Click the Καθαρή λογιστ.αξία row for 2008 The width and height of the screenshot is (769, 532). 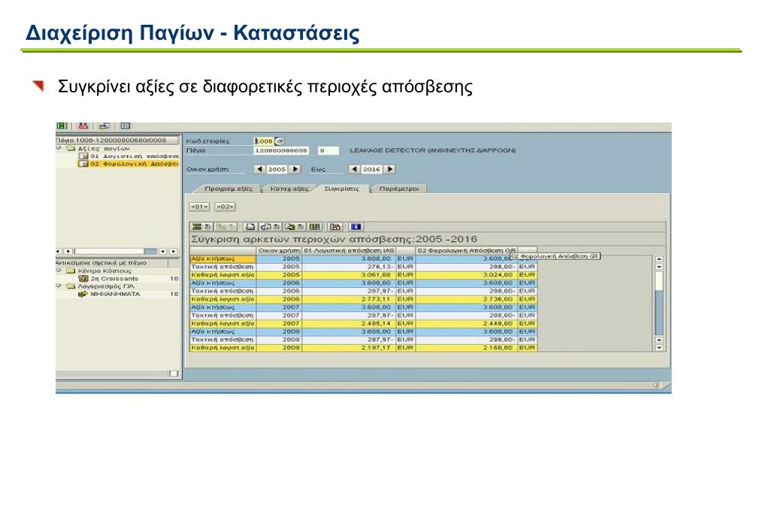pyautogui.click(x=363, y=348)
